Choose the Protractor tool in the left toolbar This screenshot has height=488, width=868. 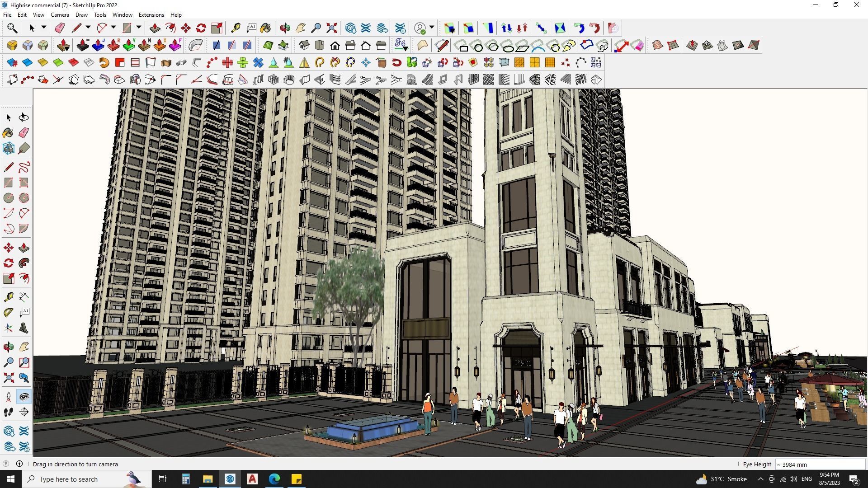(9, 312)
